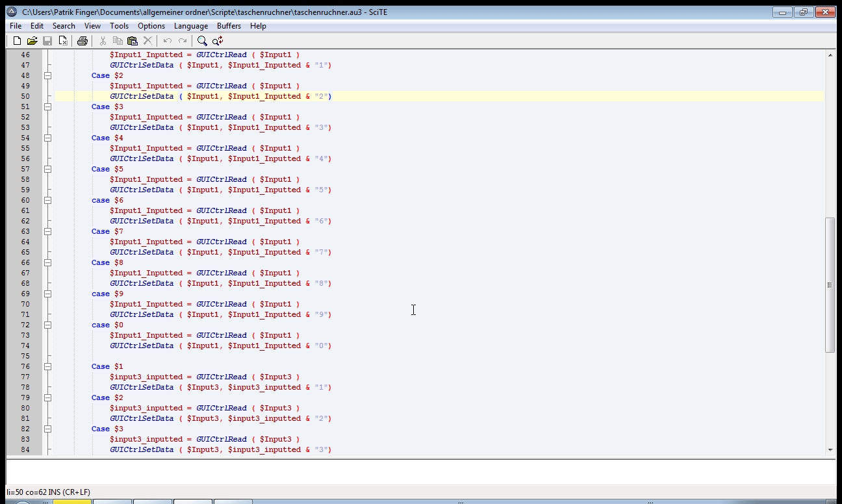The width and height of the screenshot is (842, 504).
Task: Collapse the Case $3 fold at line 82
Action: [47, 429]
